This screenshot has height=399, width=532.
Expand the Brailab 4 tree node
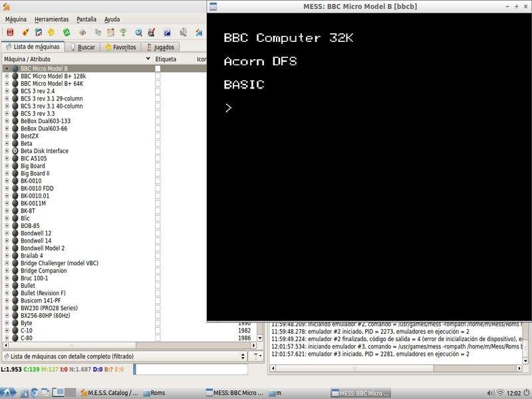pyautogui.click(x=7, y=255)
